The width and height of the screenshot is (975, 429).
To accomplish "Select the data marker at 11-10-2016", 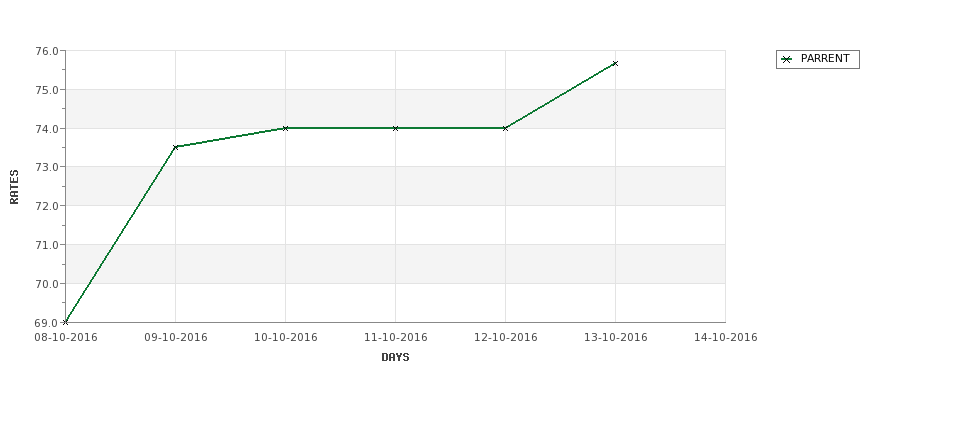I will tap(395, 128).
